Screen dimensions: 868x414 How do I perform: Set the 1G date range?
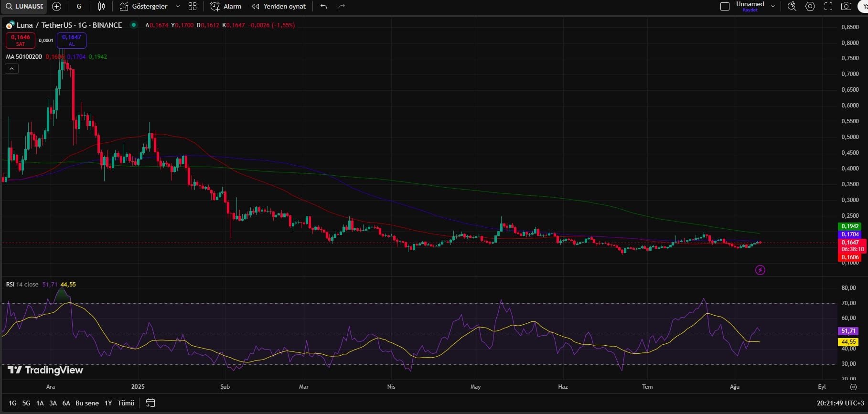[x=12, y=403]
